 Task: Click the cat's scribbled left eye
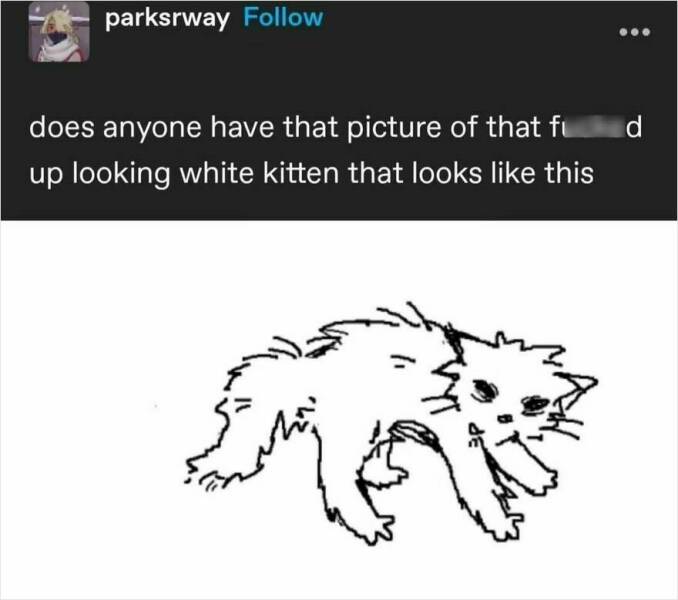(x=485, y=389)
